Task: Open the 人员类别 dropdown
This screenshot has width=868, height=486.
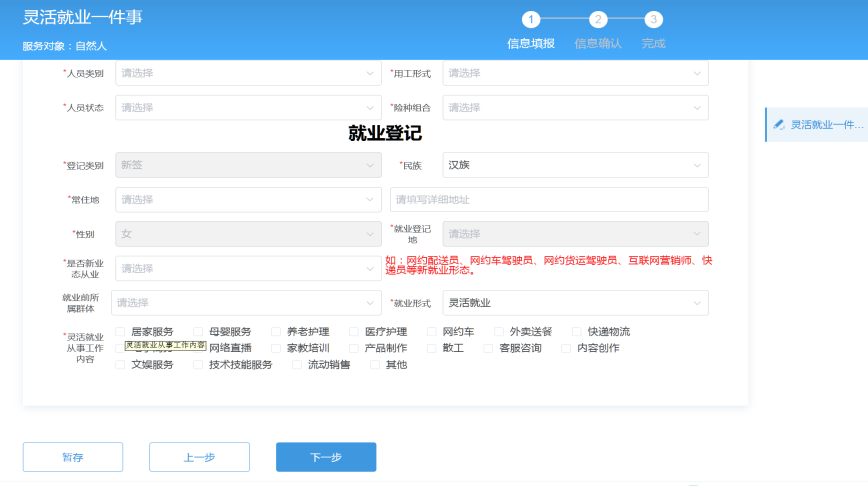Action: point(247,73)
